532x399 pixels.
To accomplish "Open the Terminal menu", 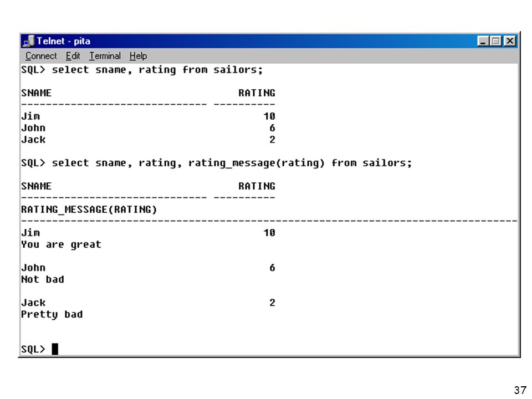I will [105, 56].
